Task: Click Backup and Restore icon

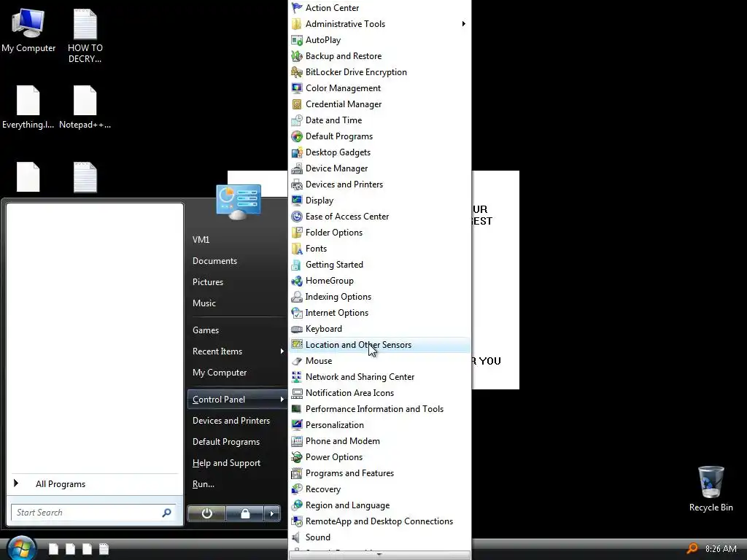Action: tap(297, 56)
